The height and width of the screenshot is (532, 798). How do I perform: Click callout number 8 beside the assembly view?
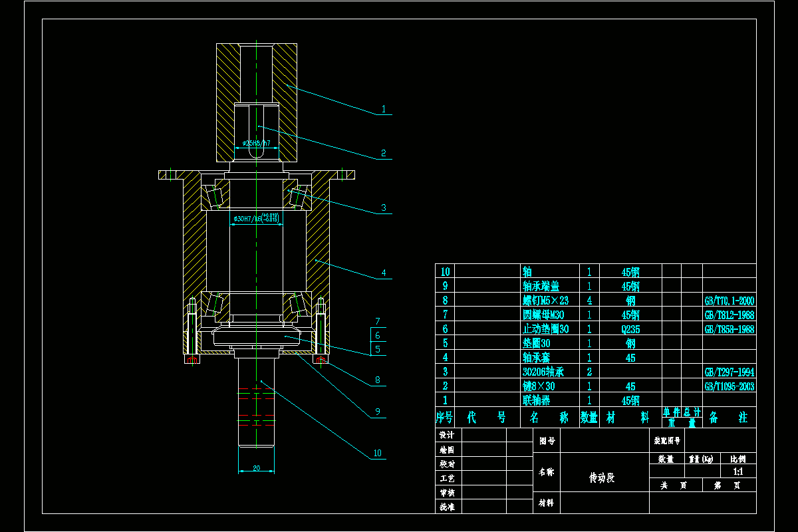point(377,380)
